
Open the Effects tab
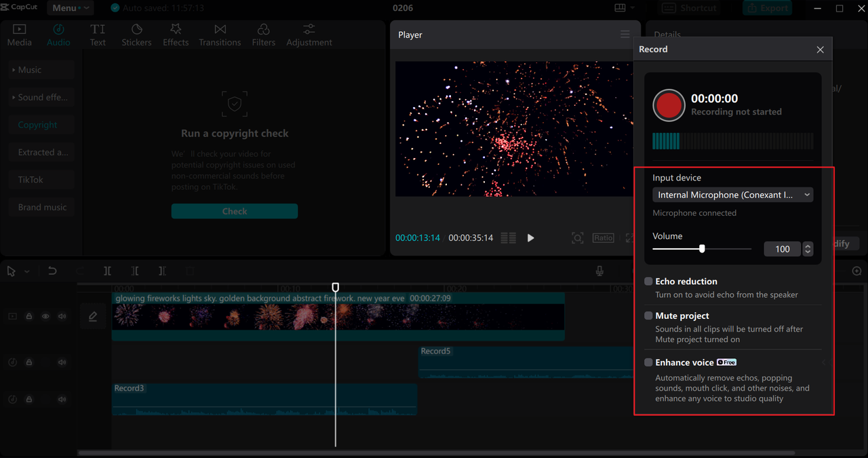pyautogui.click(x=176, y=35)
